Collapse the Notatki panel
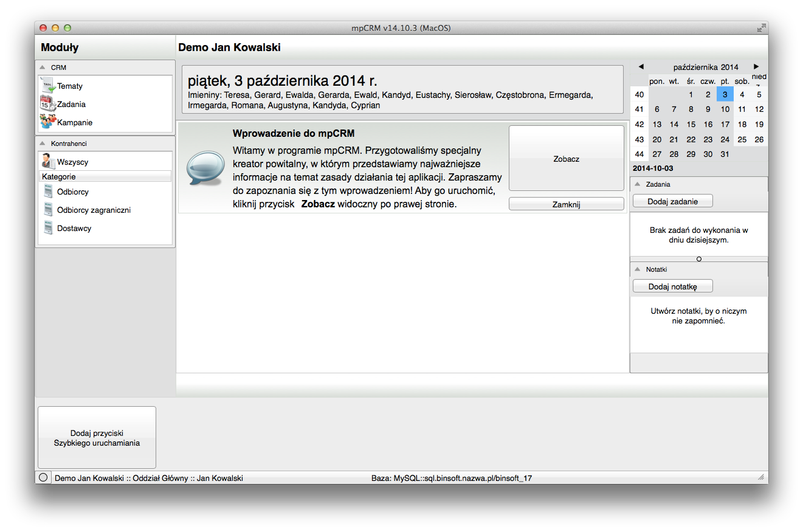Image resolution: width=803 pixels, height=532 pixels. (638, 269)
